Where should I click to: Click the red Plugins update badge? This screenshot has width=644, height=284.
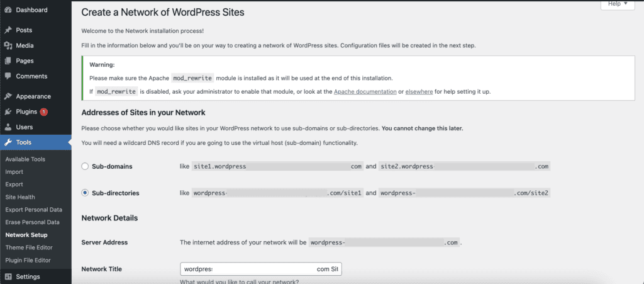point(44,112)
